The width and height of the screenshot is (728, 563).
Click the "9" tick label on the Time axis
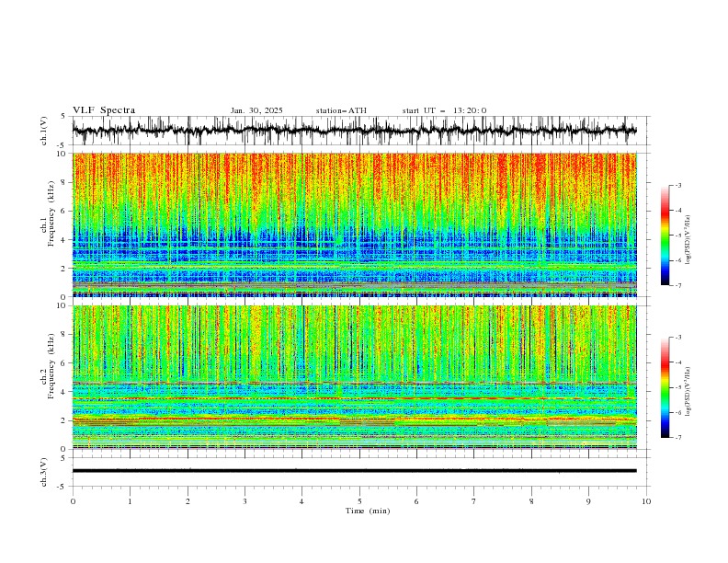[588, 501]
